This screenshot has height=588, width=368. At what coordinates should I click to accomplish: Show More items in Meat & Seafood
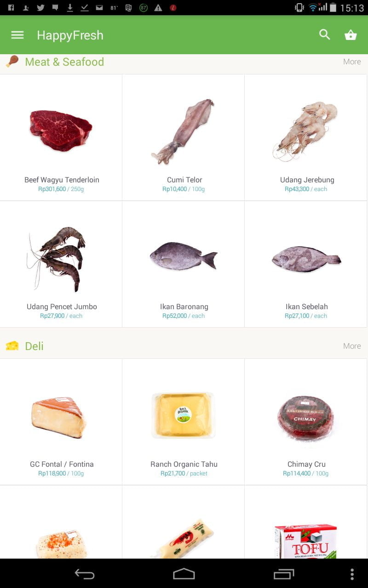pyautogui.click(x=352, y=62)
